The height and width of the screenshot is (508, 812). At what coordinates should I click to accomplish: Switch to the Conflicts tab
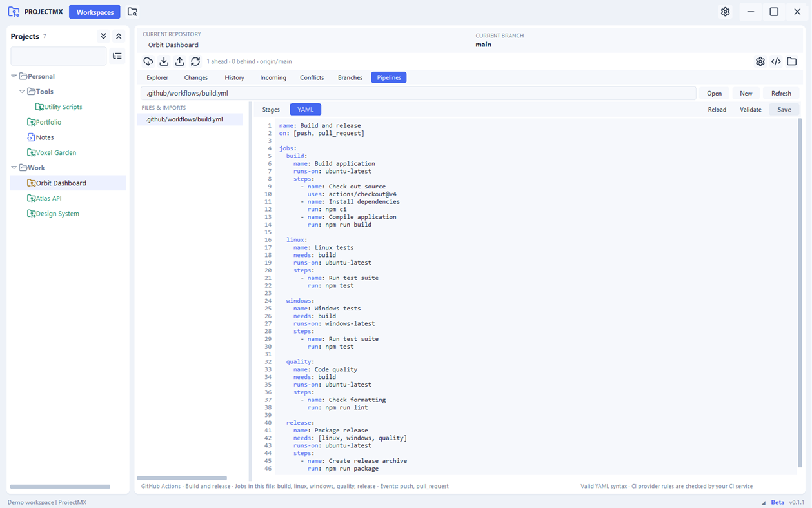click(312, 77)
